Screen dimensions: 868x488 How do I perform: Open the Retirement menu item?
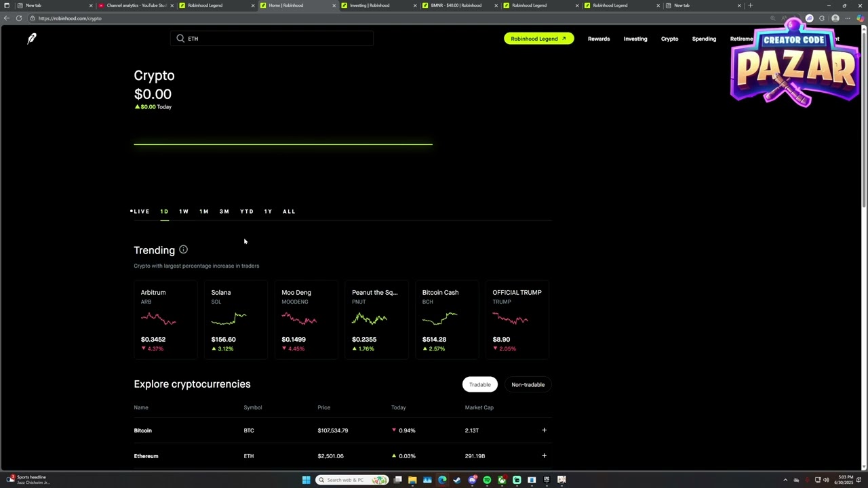click(741, 39)
